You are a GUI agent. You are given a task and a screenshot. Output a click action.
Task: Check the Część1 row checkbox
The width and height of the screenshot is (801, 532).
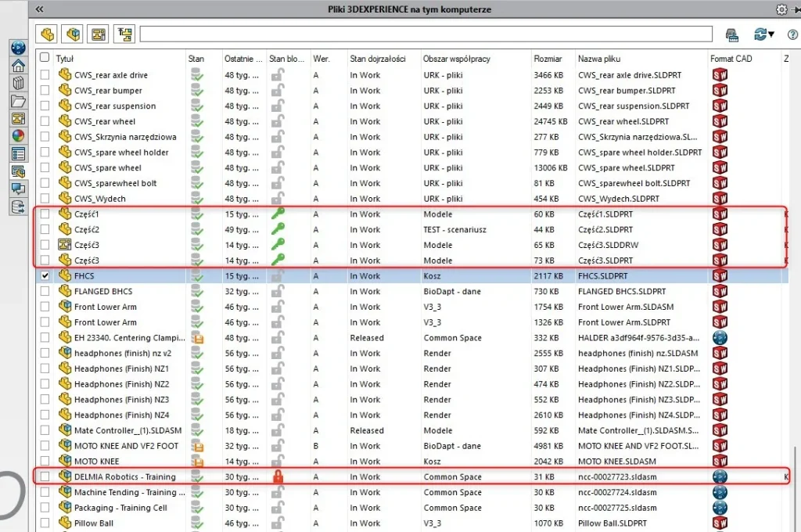[x=45, y=214]
